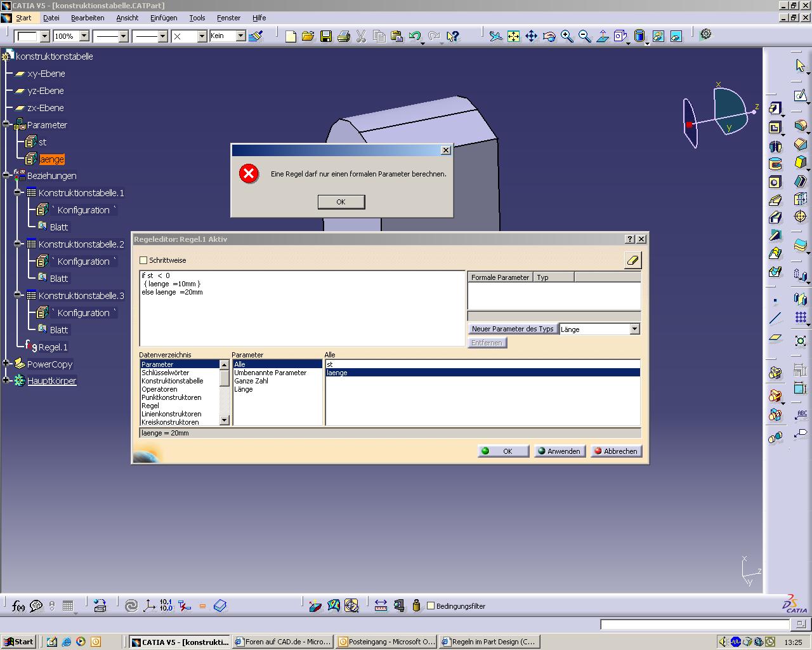
Task: Open the Einfügen menu
Action: coord(164,18)
